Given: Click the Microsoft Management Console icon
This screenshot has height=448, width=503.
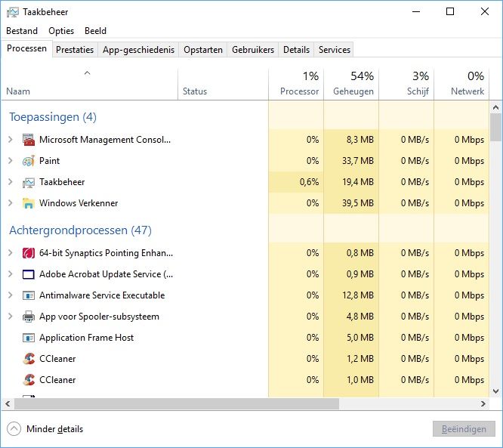Looking at the screenshot, I should (29, 140).
